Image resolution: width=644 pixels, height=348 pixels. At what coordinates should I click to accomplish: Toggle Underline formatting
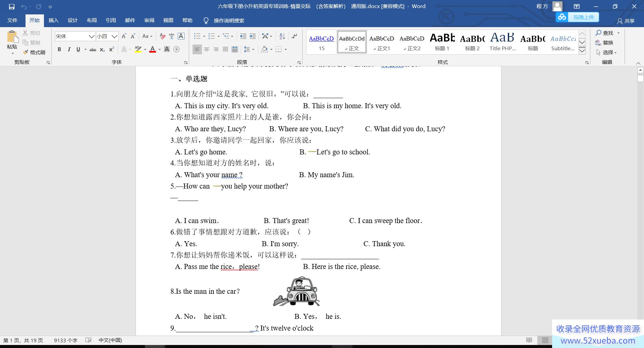(x=78, y=50)
